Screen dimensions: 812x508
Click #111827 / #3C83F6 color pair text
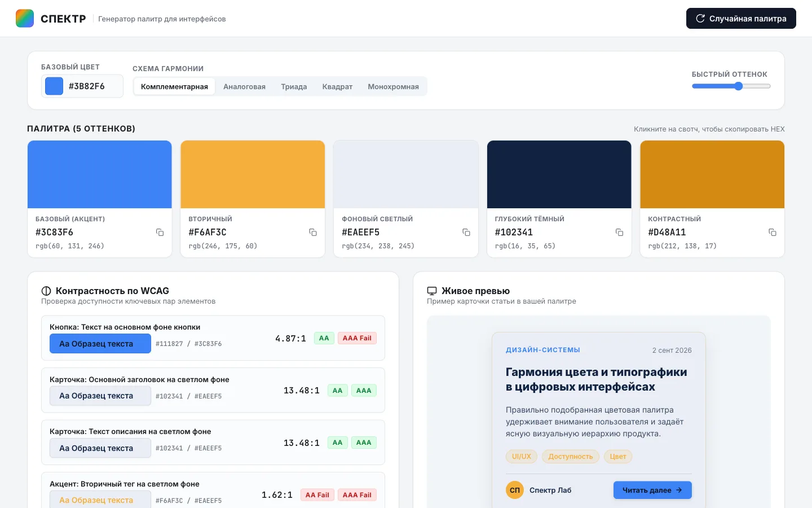[189, 344]
